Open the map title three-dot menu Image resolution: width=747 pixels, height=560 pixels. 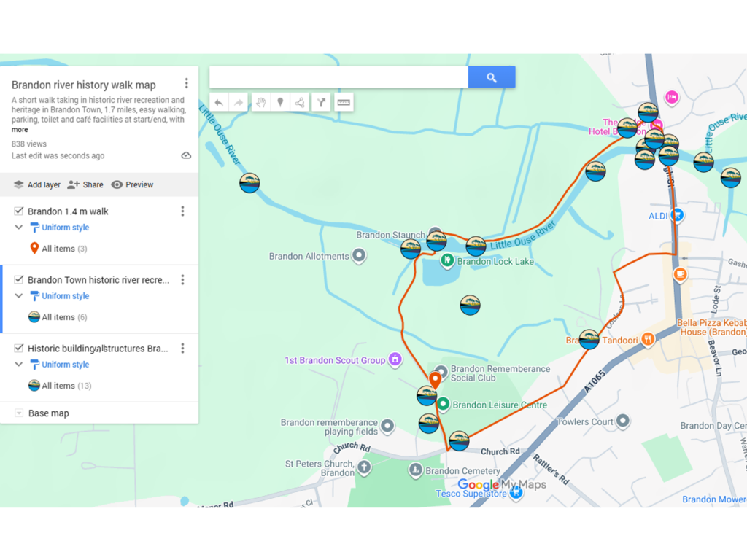(x=186, y=83)
